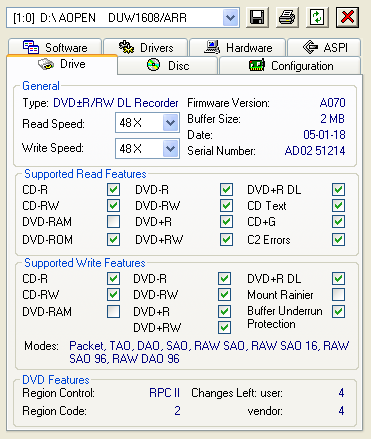This screenshot has width=371, height=439.
Task: Click the vendor changes left value 4
Action: click(341, 411)
